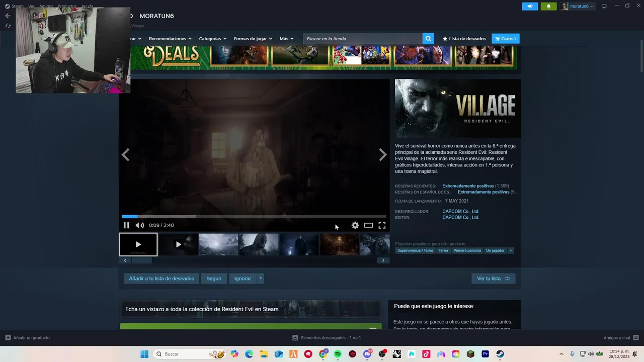Image resolution: width=644 pixels, height=362 pixels.
Task: Open Premiere Pro from the taskbar
Action: coord(485,354)
